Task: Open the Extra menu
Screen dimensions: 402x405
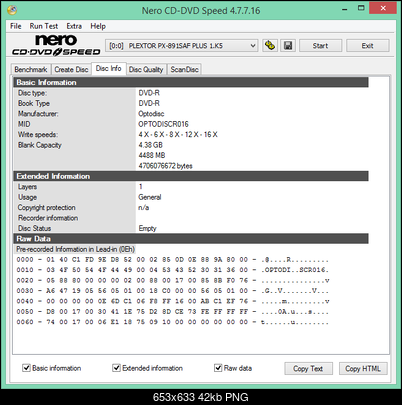Action: click(x=74, y=26)
